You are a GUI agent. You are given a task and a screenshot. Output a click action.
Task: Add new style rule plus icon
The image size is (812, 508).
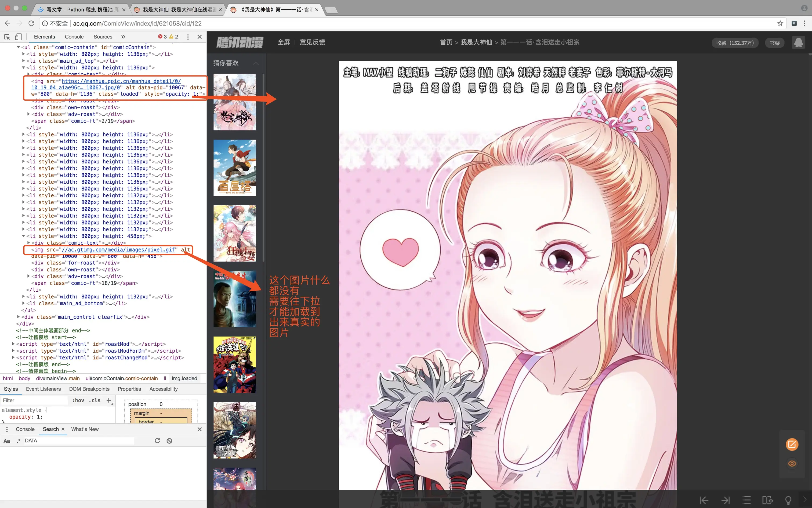[109, 400]
